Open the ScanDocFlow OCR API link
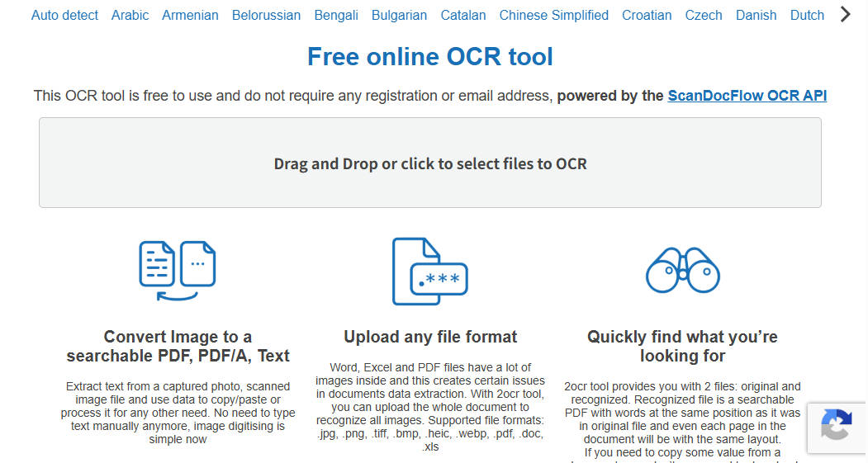The height and width of the screenshot is (463, 868). (747, 96)
